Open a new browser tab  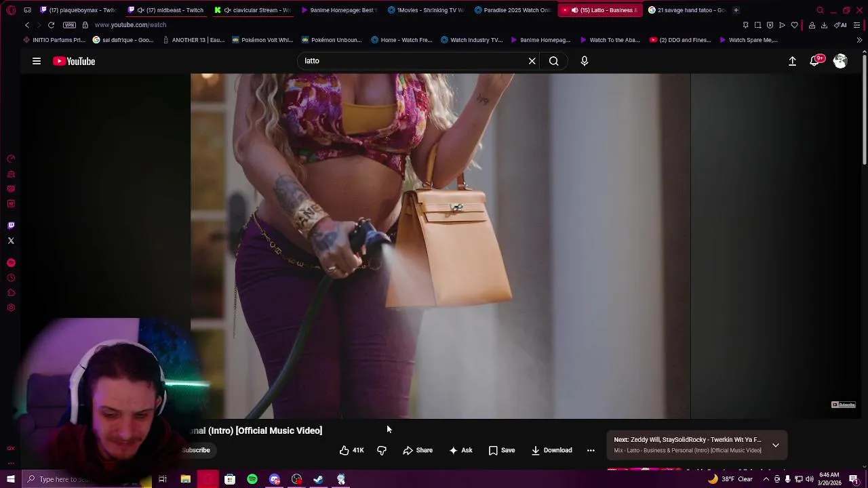tap(736, 10)
